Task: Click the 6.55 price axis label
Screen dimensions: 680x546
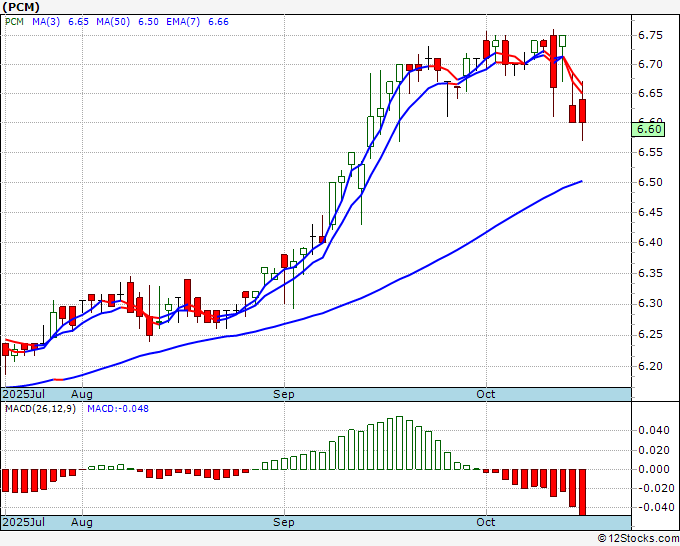Action: [651, 152]
